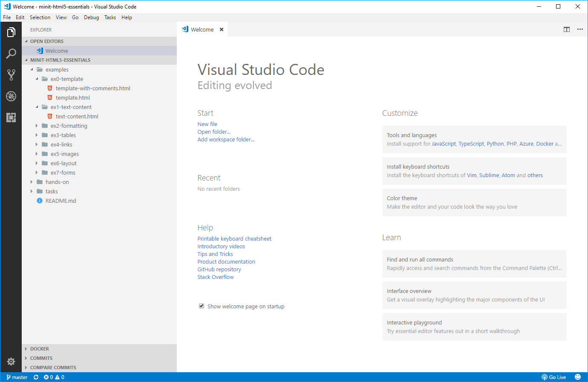The height and width of the screenshot is (382, 588).
Task: Click the folder icon of hands-on
Action: tap(40, 182)
